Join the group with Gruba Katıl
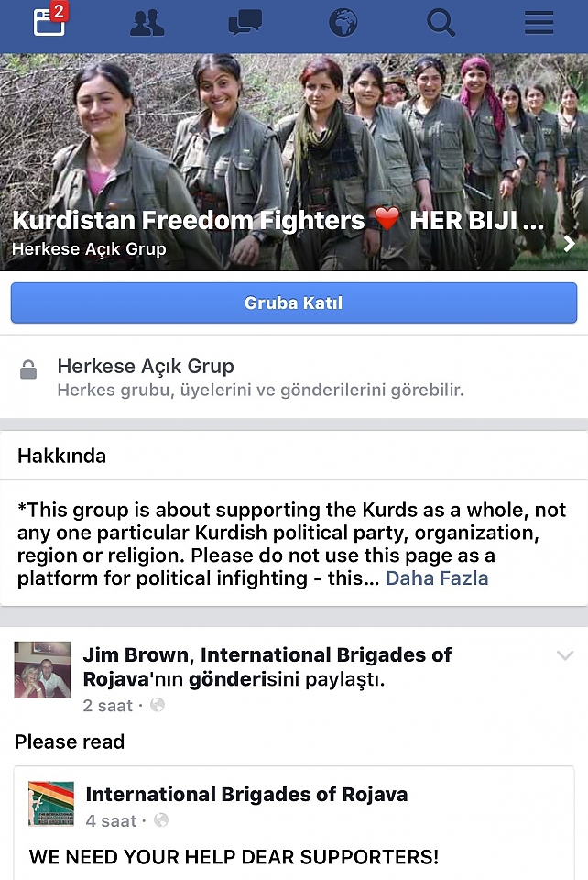588x880 pixels. [294, 303]
